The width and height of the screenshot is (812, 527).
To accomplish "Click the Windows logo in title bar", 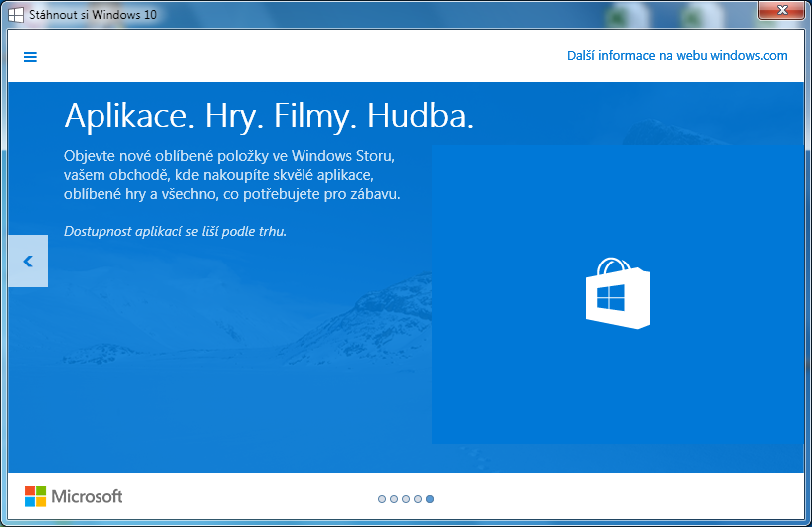I will (16, 15).
